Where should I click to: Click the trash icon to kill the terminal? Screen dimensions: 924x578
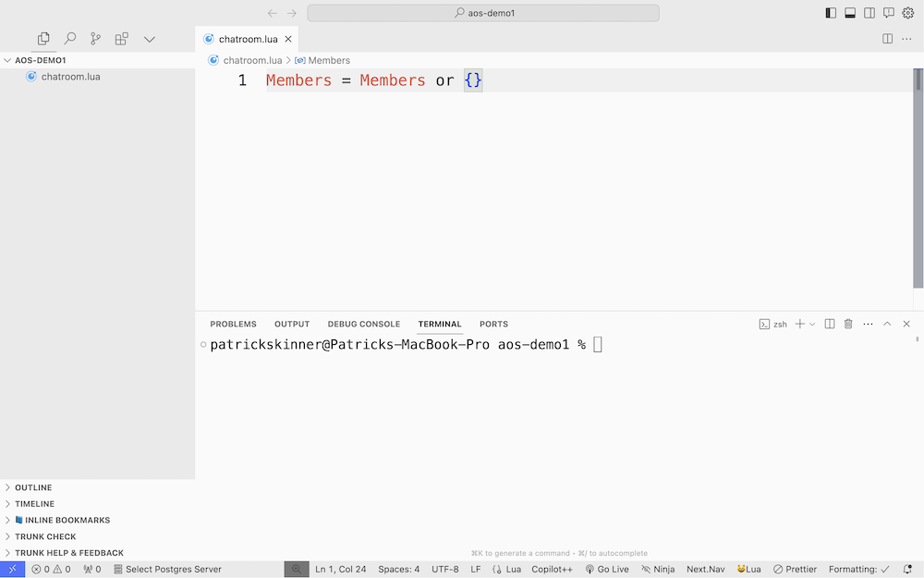847,324
